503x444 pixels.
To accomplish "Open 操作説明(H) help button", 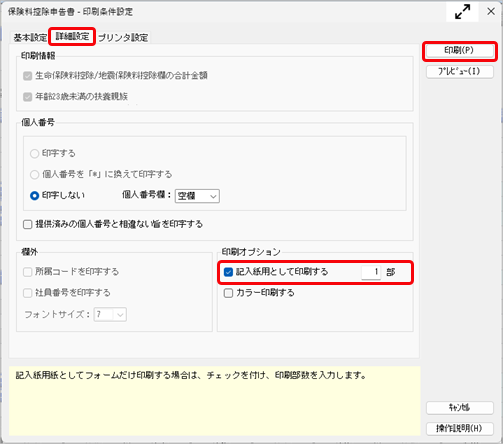I will (459, 428).
